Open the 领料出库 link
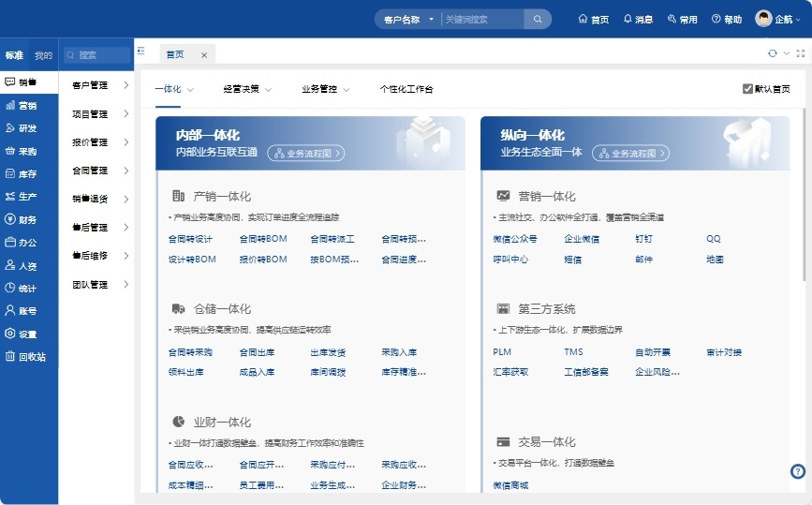 [186, 372]
